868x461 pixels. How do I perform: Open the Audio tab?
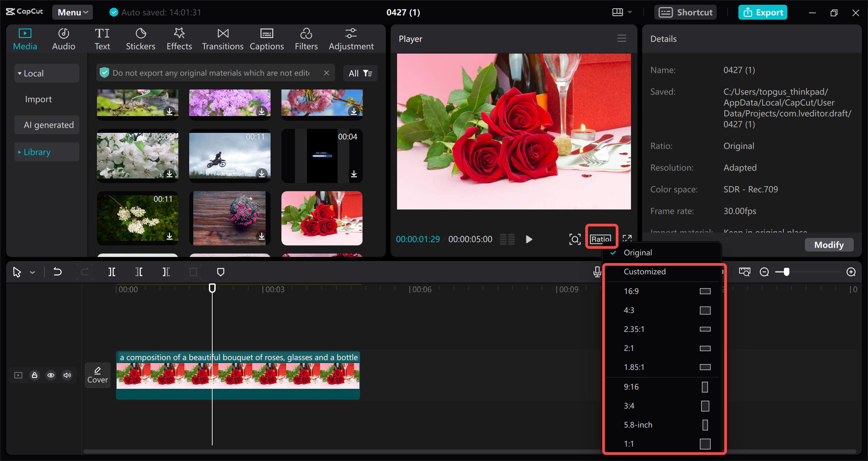(63, 39)
